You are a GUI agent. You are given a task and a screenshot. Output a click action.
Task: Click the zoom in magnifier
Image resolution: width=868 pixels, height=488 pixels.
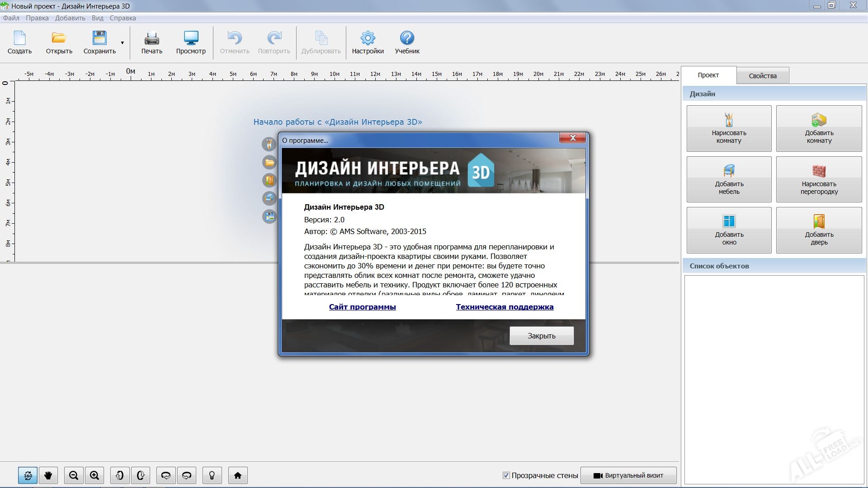94,475
